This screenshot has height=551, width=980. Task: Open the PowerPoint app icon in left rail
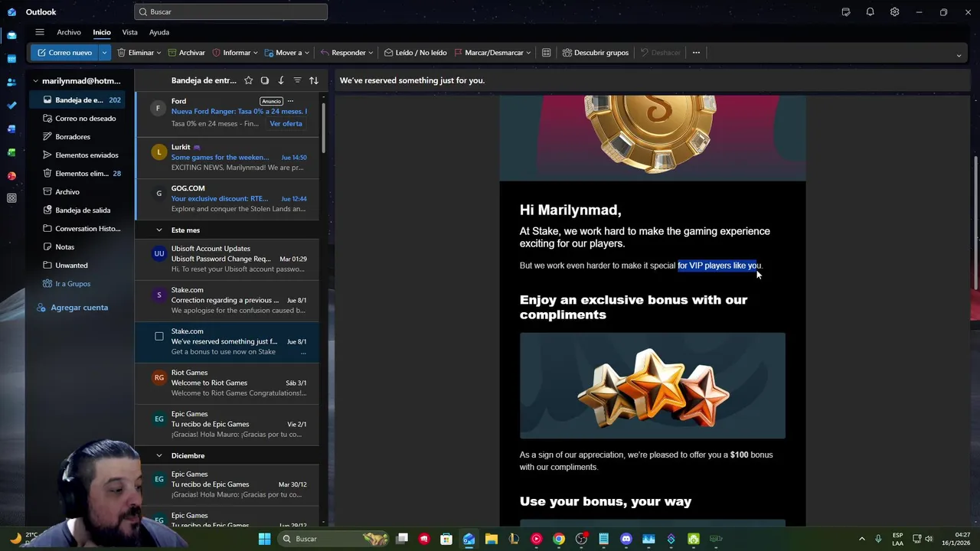[x=11, y=175]
